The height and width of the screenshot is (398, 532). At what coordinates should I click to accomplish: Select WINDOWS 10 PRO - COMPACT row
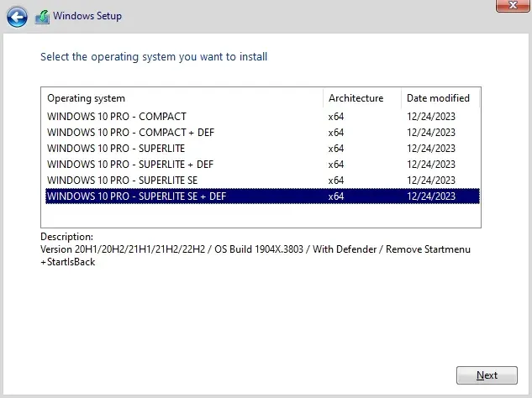tap(262, 116)
